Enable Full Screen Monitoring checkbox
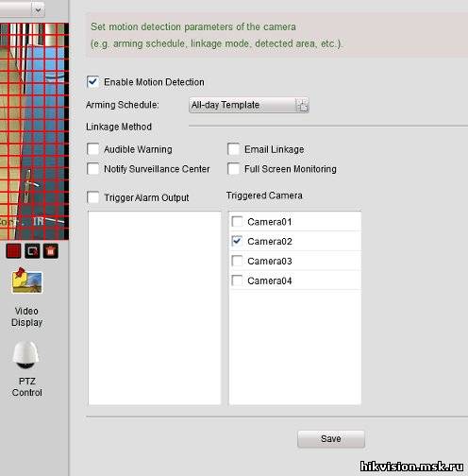This screenshot has height=476, width=468. pos(234,169)
